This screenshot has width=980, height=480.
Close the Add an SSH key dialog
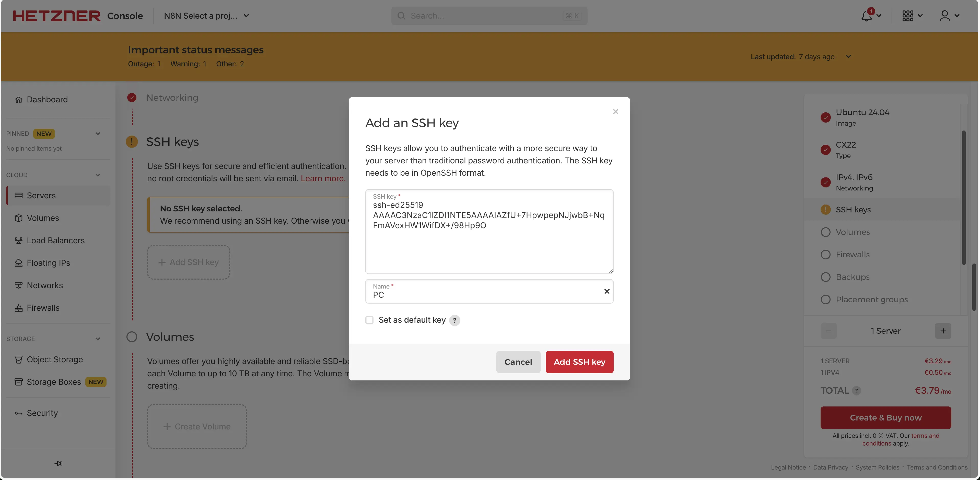[x=615, y=111]
